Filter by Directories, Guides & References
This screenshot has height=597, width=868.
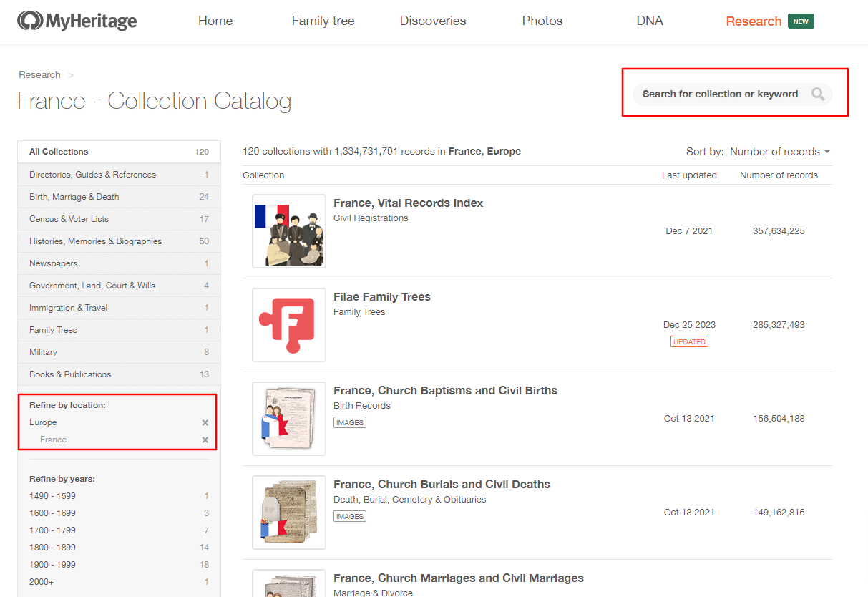click(x=119, y=175)
